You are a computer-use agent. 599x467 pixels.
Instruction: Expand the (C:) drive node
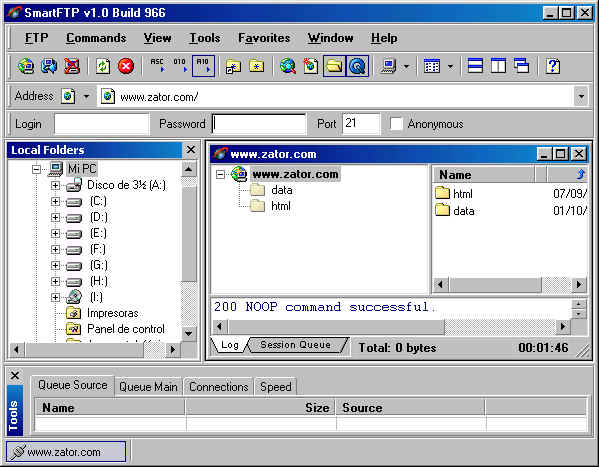[55, 201]
